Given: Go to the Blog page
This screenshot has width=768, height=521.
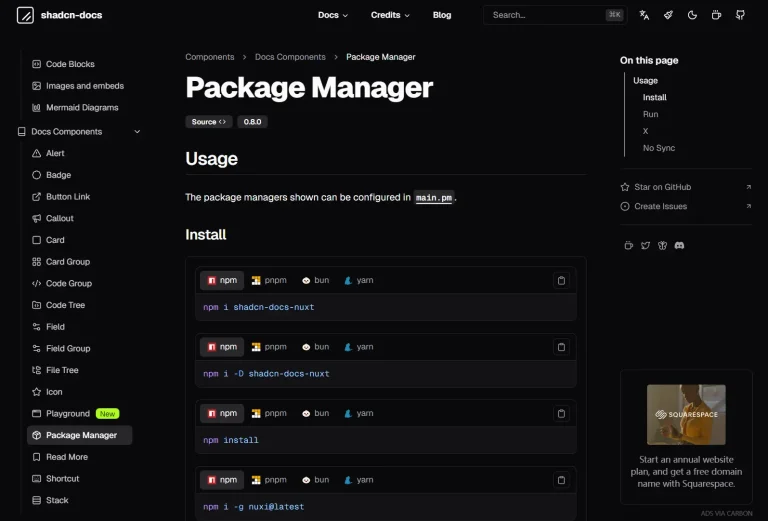Looking at the screenshot, I should (442, 15).
